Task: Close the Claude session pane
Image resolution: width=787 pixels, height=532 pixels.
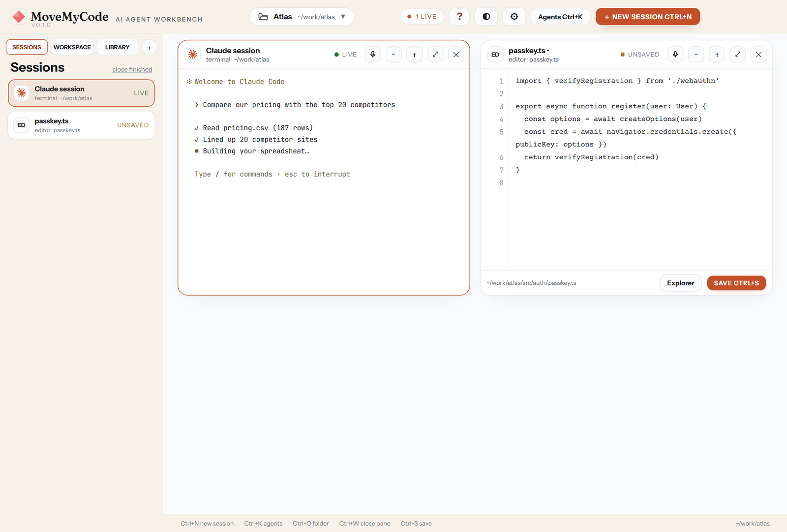Action: coord(456,55)
